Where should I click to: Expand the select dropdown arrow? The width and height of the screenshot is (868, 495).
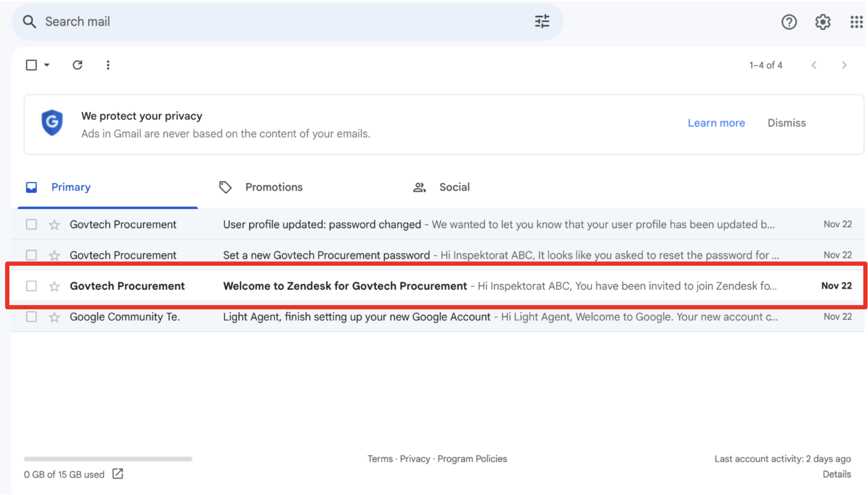pyautogui.click(x=47, y=65)
